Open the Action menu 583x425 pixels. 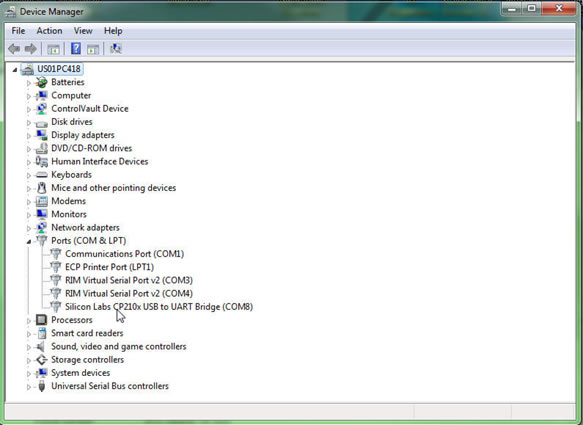(49, 31)
